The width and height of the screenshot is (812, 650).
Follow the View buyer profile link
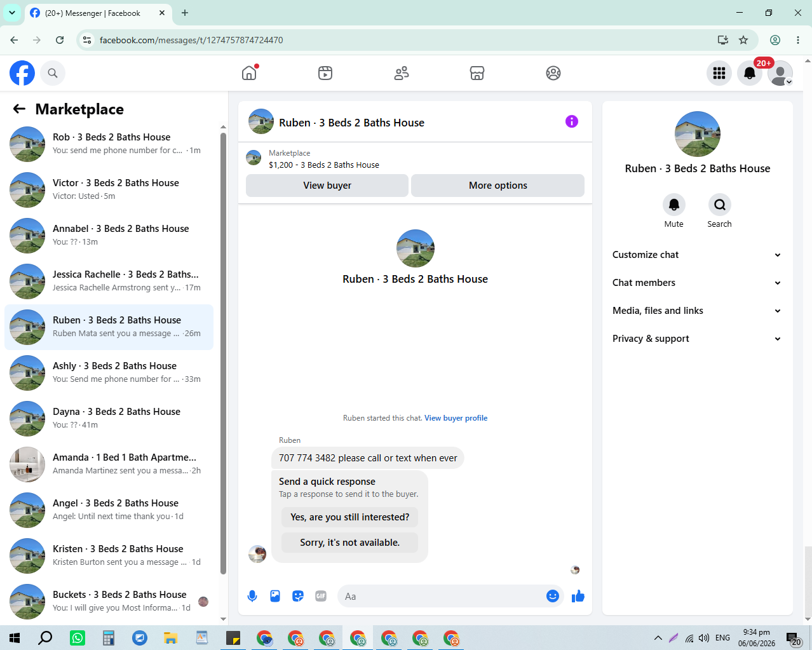(x=456, y=418)
